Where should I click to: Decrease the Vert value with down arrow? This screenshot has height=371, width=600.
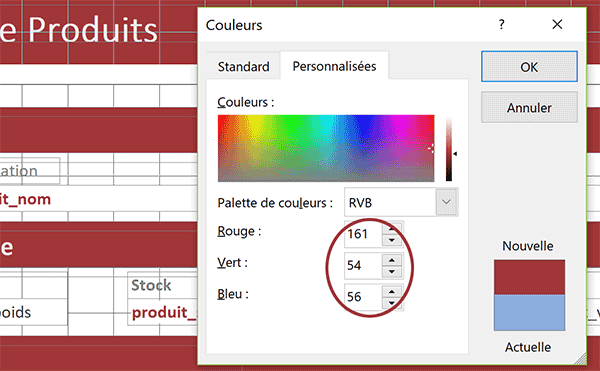391,272
